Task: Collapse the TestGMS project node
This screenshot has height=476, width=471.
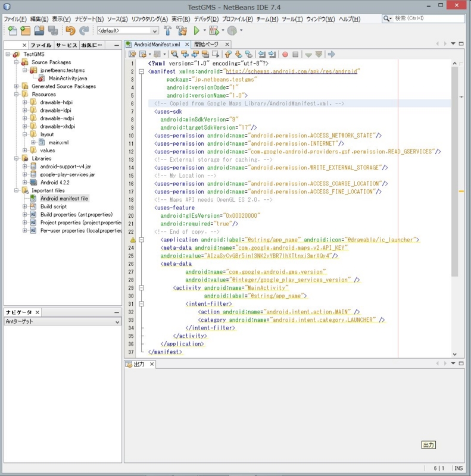Action: 8,54
